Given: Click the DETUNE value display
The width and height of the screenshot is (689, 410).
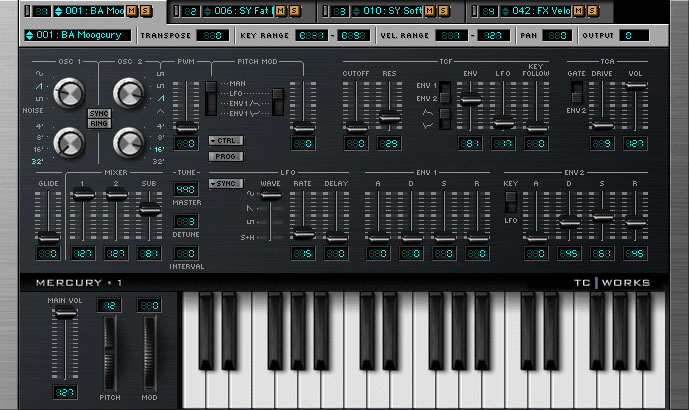Looking at the screenshot, I should pos(186,221).
